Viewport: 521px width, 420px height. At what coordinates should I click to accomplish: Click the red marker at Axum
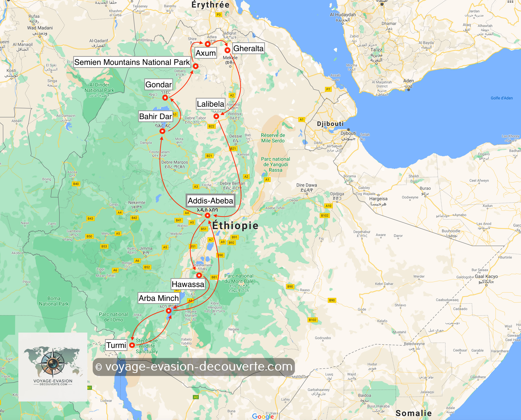coord(208,44)
